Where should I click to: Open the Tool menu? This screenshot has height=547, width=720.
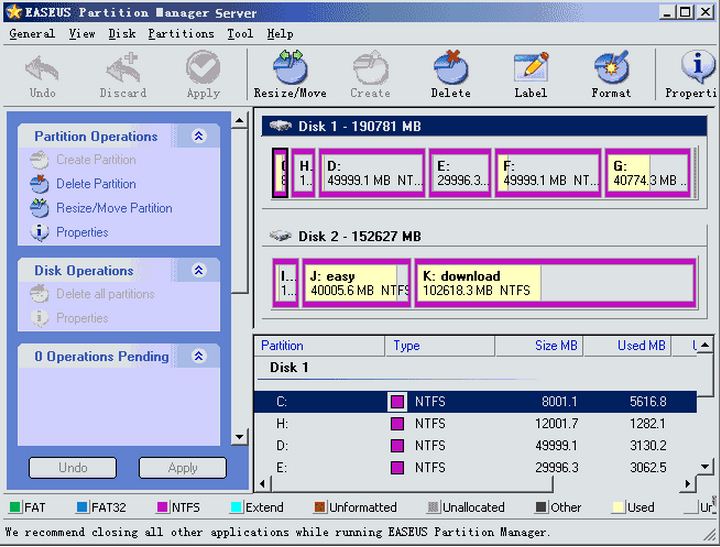(240, 34)
